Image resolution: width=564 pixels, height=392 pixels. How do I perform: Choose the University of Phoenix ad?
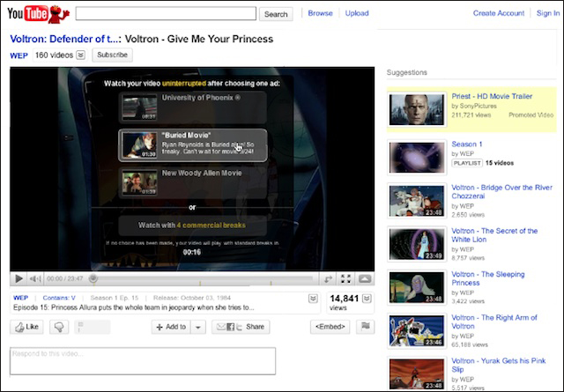[193, 107]
